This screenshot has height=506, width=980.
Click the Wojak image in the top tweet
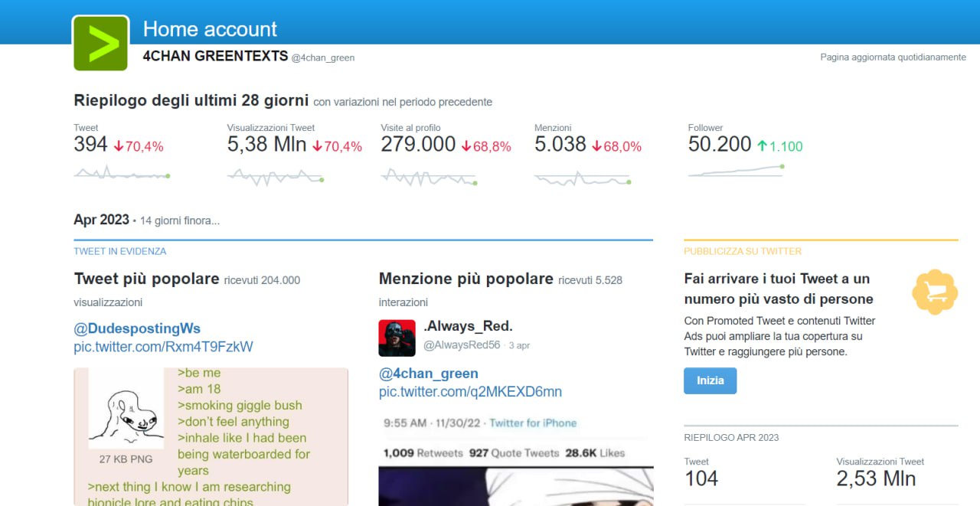(126, 410)
